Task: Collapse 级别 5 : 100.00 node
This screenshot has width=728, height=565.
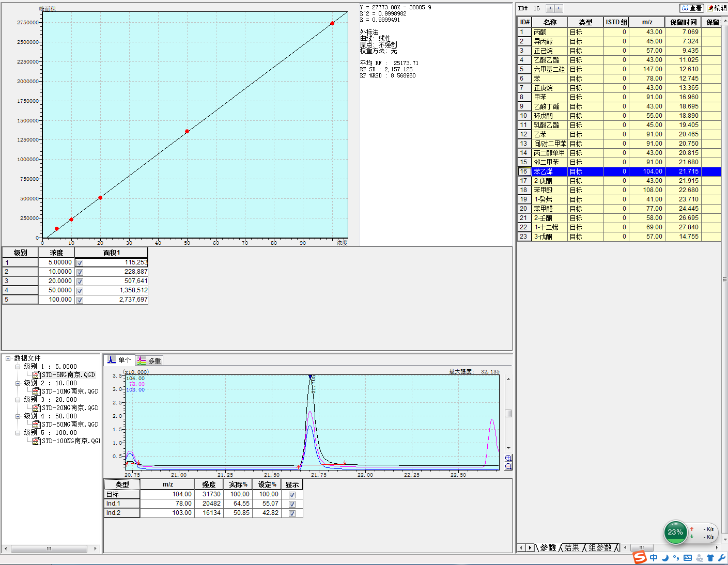Action: (18, 433)
